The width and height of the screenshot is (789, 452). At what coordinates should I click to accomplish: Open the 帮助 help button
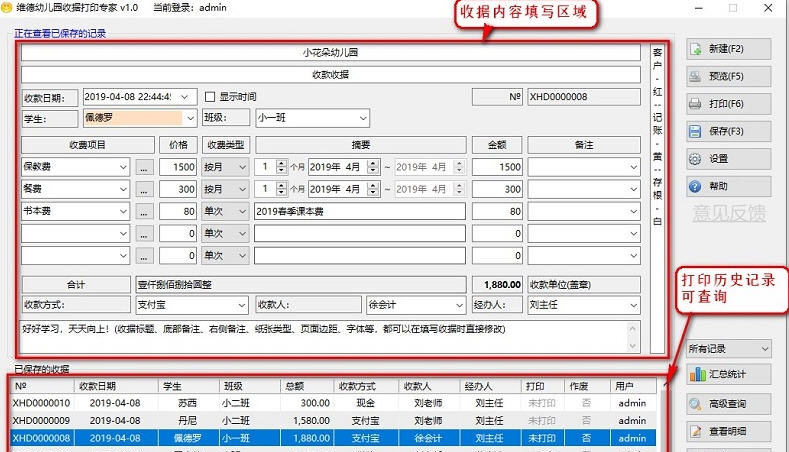tap(728, 186)
